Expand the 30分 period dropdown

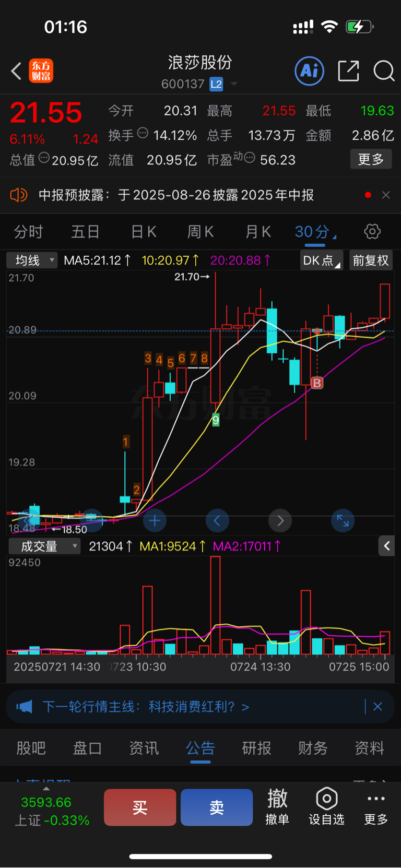(315, 232)
